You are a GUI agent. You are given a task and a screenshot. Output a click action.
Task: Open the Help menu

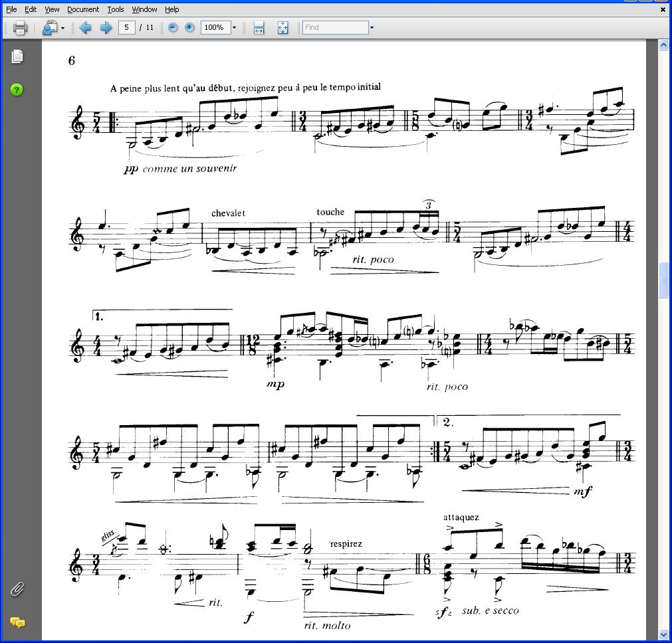point(172,9)
